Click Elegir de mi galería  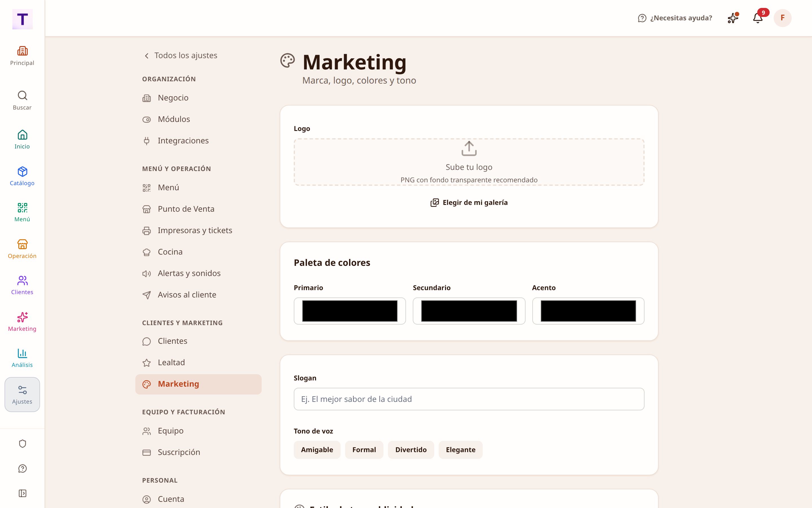tap(469, 203)
